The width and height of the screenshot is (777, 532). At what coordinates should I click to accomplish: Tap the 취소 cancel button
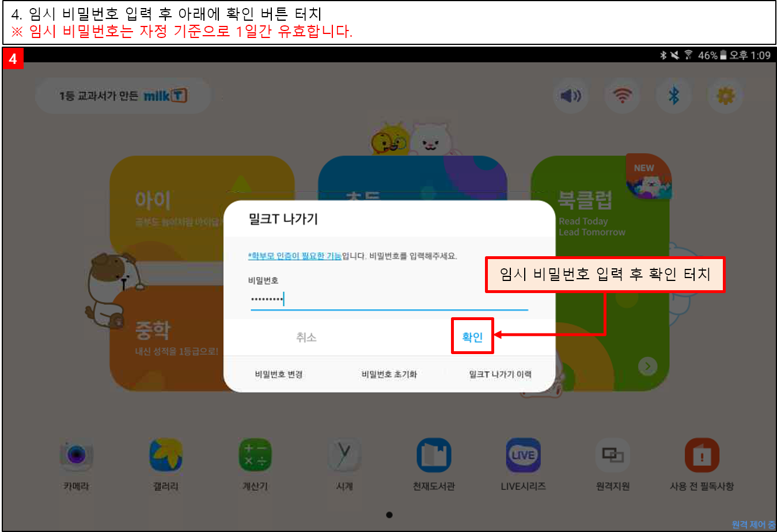[x=306, y=337]
